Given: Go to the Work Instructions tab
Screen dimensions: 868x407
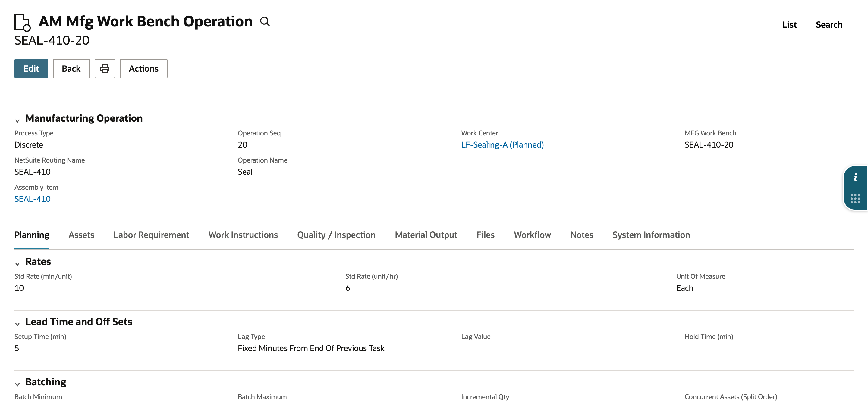Looking at the screenshot, I should tap(243, 235).
